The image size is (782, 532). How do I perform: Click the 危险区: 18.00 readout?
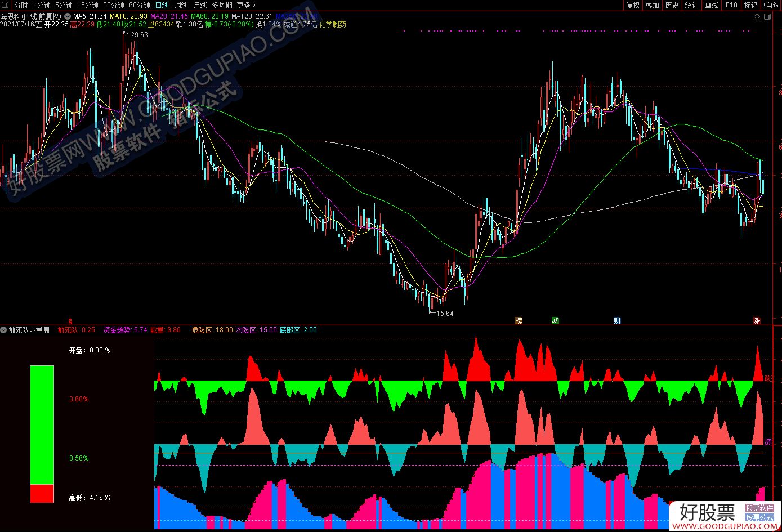pos(212,330)
